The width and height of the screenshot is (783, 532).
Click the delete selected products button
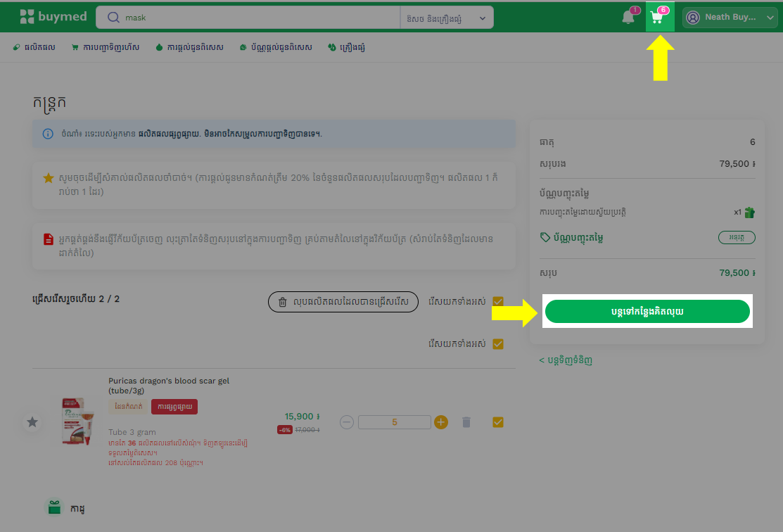(343, 302)
